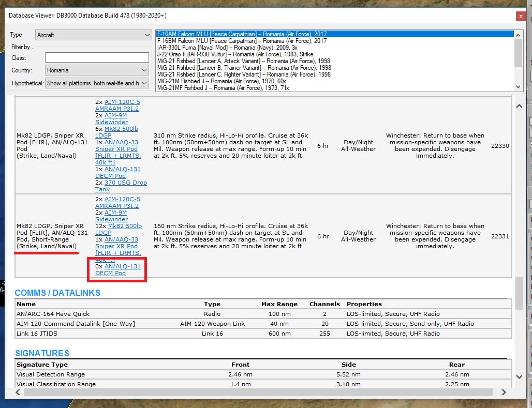This screenshot has width=532, height=408.
Task: Expand the Country dropdown set to Romania
Action: coord(97,70)
